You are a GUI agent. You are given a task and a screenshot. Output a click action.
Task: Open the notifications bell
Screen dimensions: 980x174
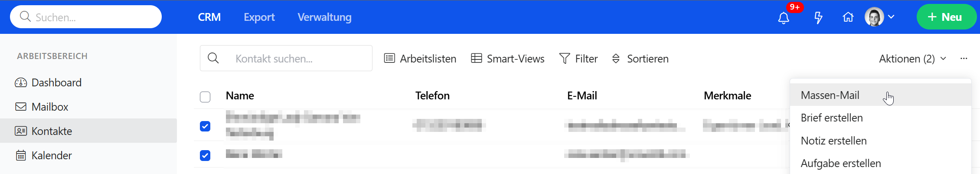tap(783, 18)
